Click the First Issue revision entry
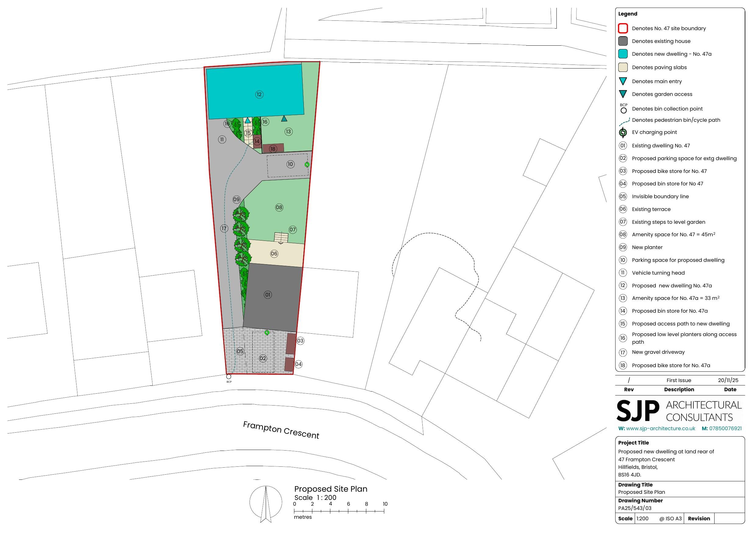This screenshot has height=534, width=756. [x=679, y=380]
